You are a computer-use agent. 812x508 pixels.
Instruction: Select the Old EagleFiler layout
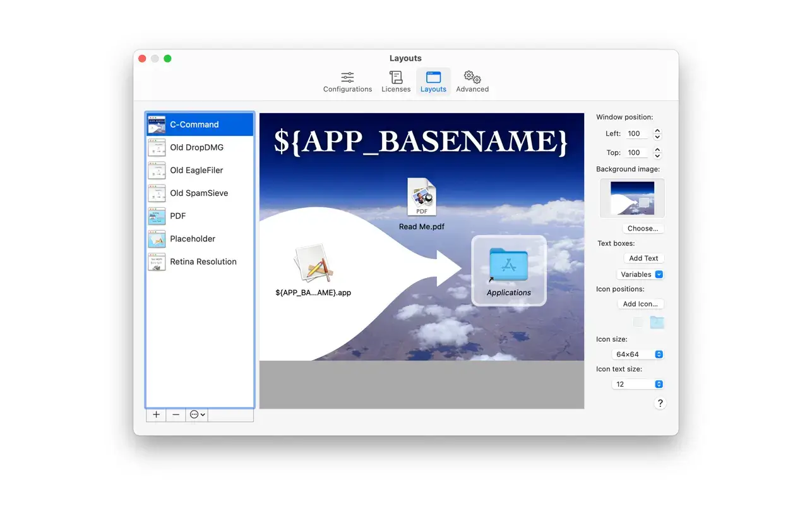[200, 170]
